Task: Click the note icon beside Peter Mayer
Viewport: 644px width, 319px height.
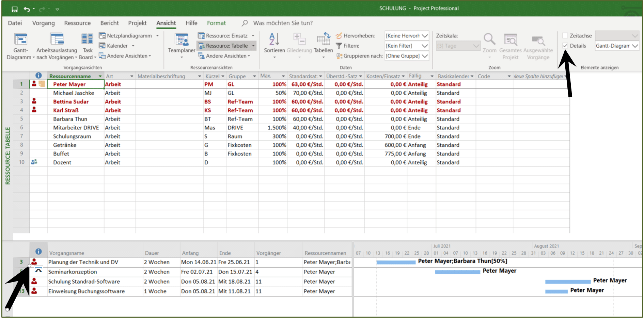Action: click(x=42, y=84)
